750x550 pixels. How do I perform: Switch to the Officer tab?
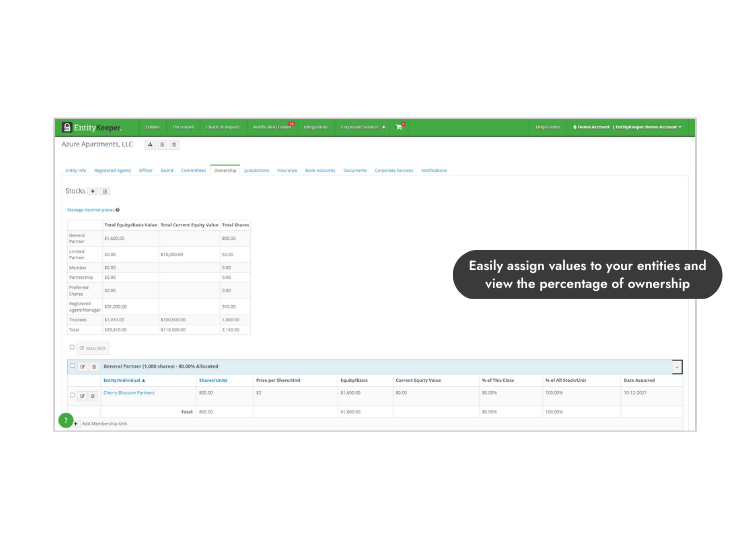point(145,170)
